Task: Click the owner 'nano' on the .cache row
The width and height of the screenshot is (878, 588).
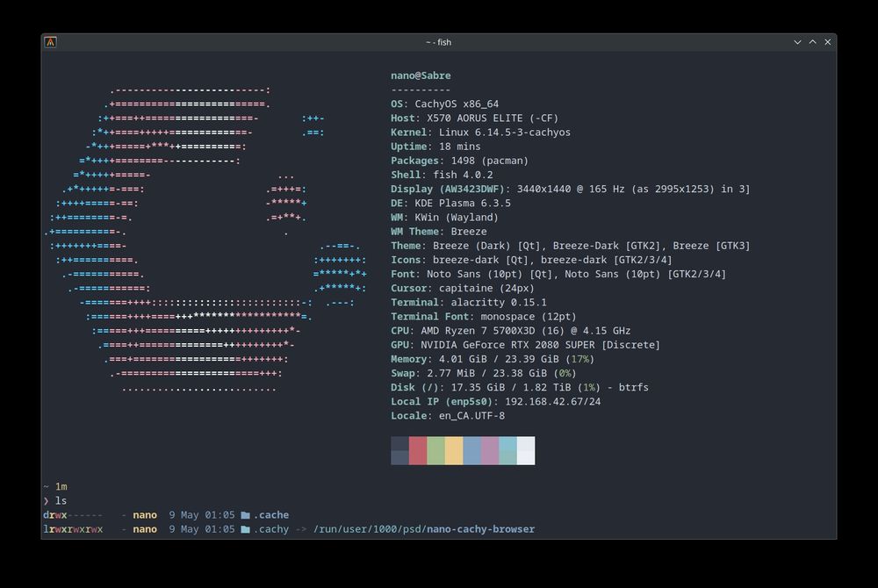Action: pos(145,514)
